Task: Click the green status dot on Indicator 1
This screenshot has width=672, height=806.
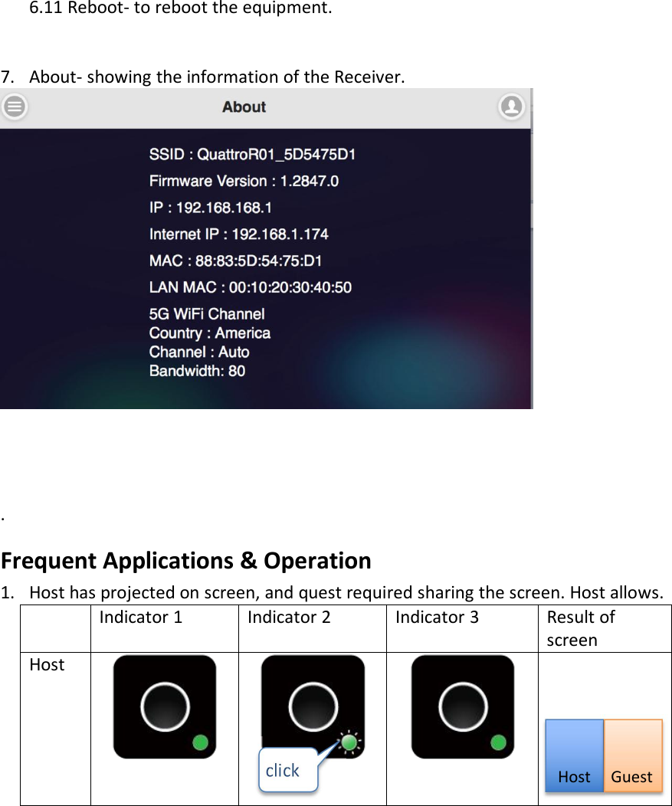Action: (198, 740)
